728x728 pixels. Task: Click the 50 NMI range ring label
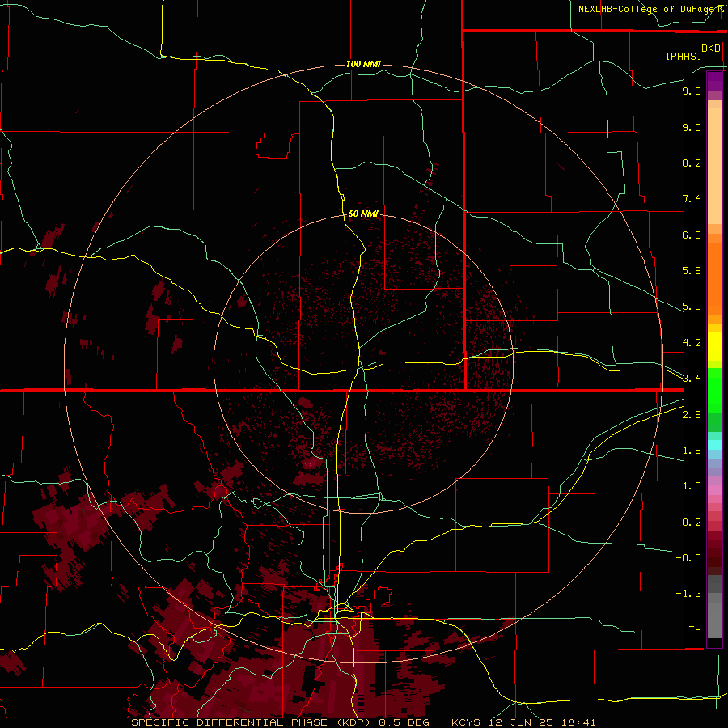point(363,214)
